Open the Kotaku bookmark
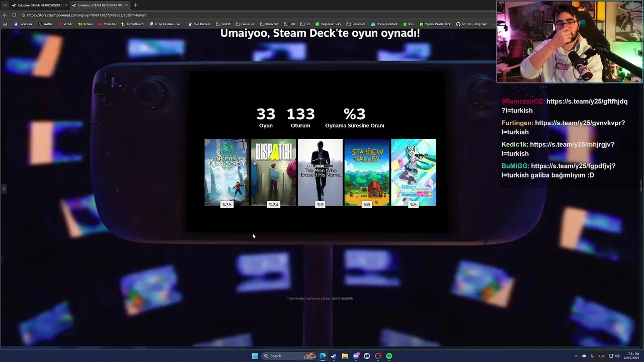The width and height of the screenshot is (644, 362). click(x=86, y=24)
